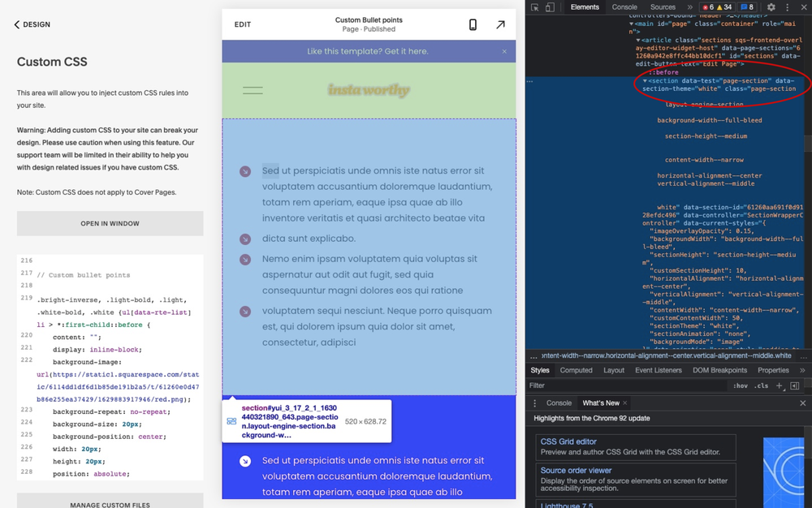Toggle element state with :hov button

point(741,385)
